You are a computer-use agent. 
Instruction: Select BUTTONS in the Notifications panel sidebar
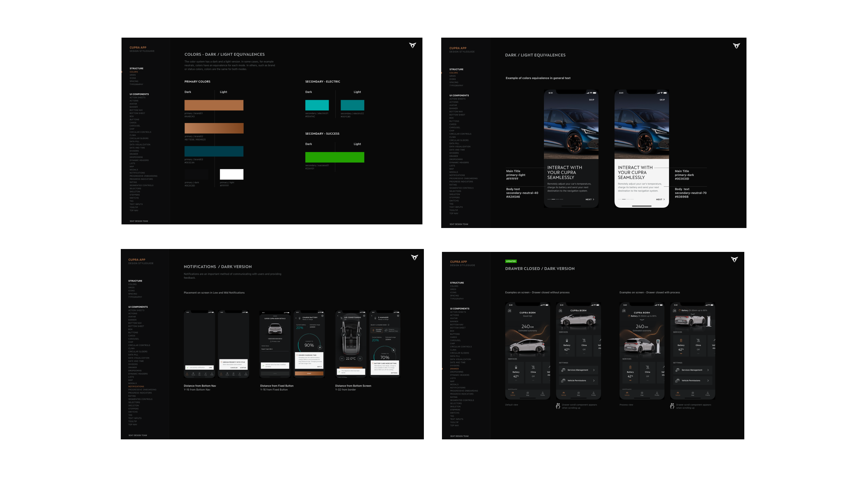coord(133,333)
